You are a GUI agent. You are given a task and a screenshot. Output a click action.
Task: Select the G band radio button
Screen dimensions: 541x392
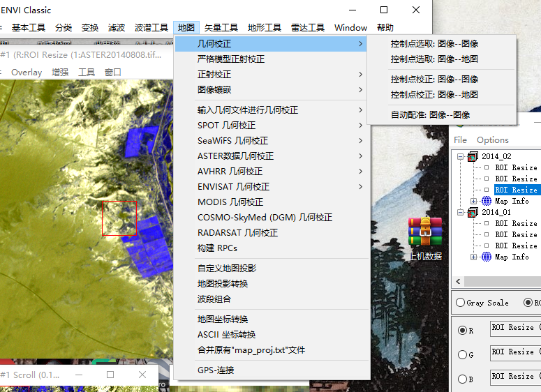point(462,354)
